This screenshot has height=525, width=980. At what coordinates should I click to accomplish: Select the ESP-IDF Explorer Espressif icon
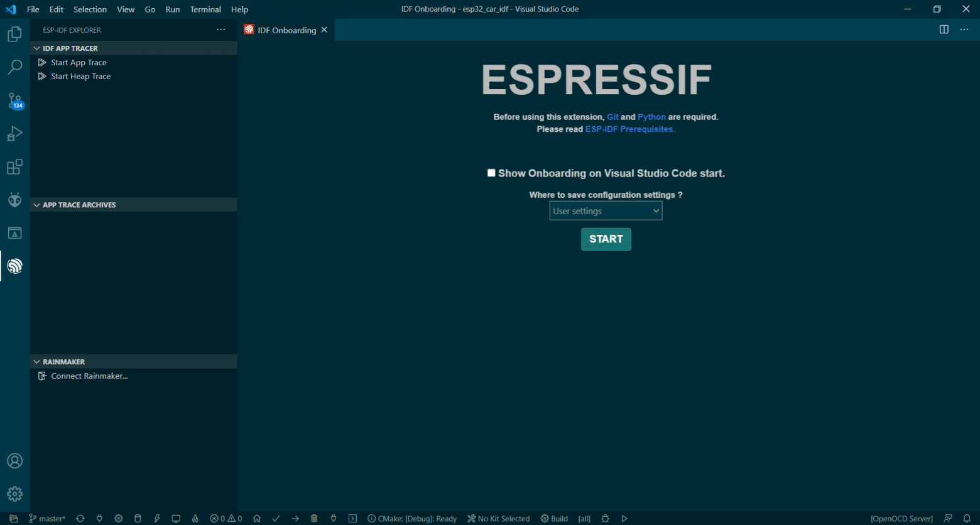pyautogui.click(x=14, y=266)
